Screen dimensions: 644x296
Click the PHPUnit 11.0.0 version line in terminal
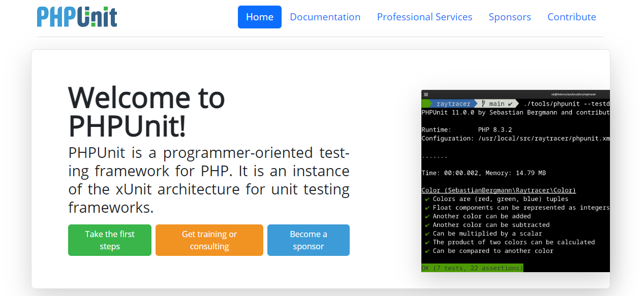pyautogui.click(x=515, y=112)
